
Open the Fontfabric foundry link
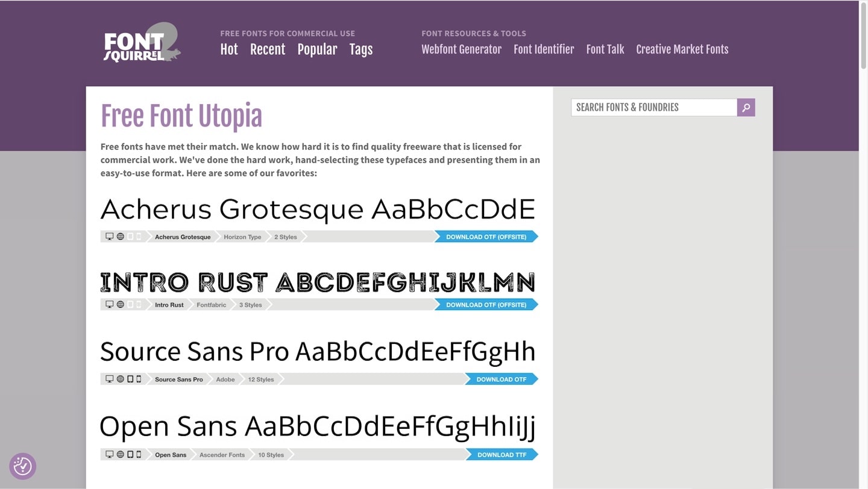coord(212,305)
